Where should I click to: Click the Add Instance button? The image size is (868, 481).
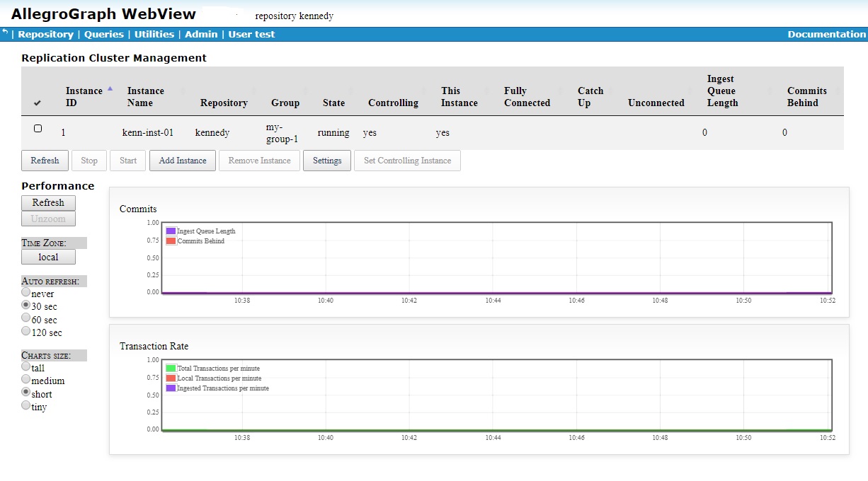pos(182,161)
